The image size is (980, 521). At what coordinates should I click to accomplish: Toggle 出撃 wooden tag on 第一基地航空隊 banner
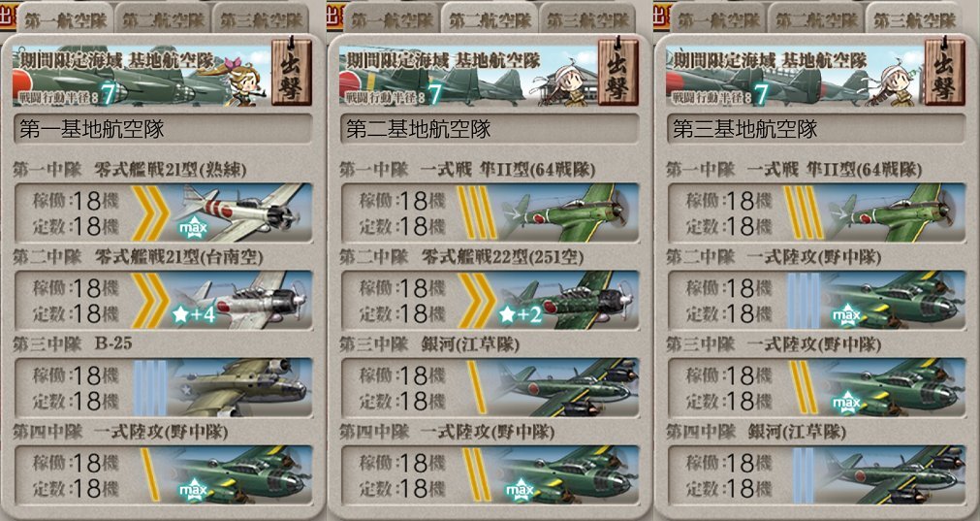[x=292, y=72]
